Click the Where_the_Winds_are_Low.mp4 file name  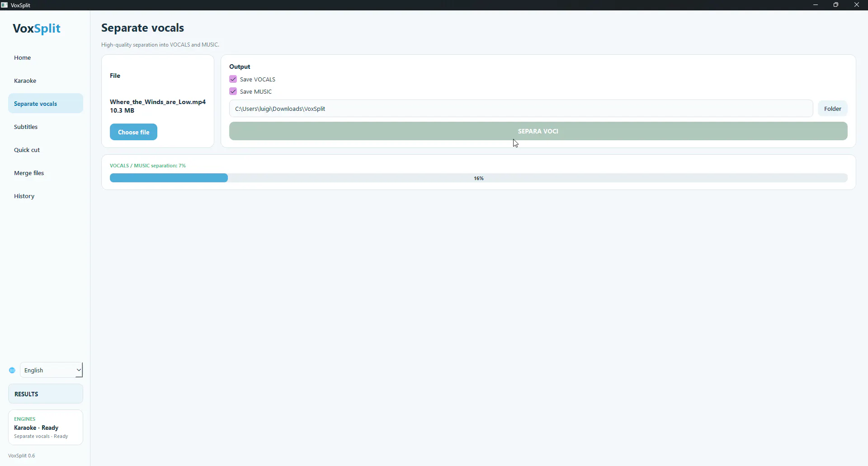pos(158,102)
